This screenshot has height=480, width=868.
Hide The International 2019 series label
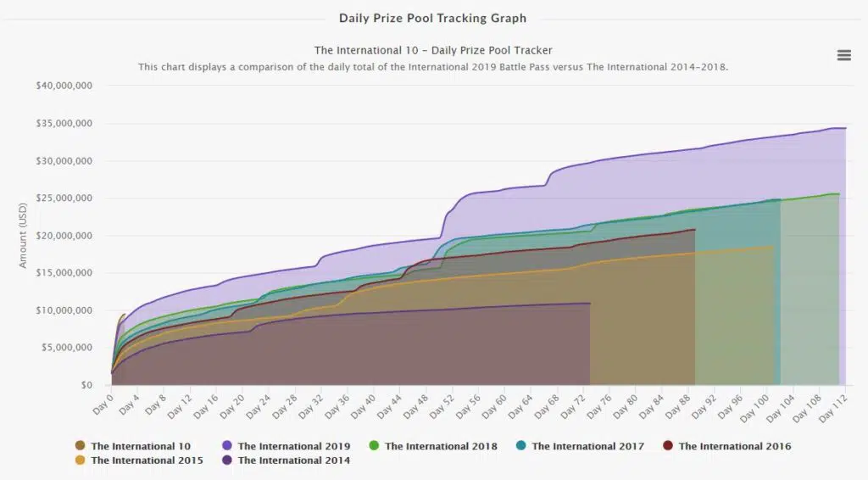pos(294,446)
